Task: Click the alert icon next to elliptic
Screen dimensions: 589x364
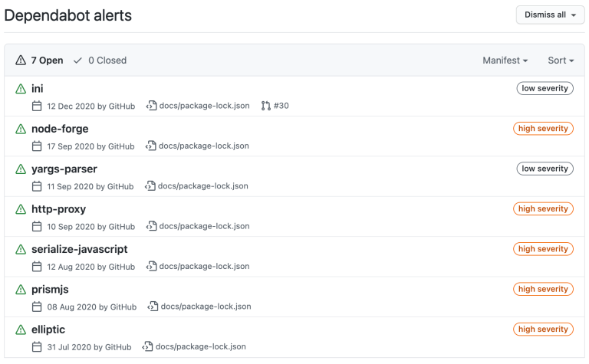Action: 21,330
